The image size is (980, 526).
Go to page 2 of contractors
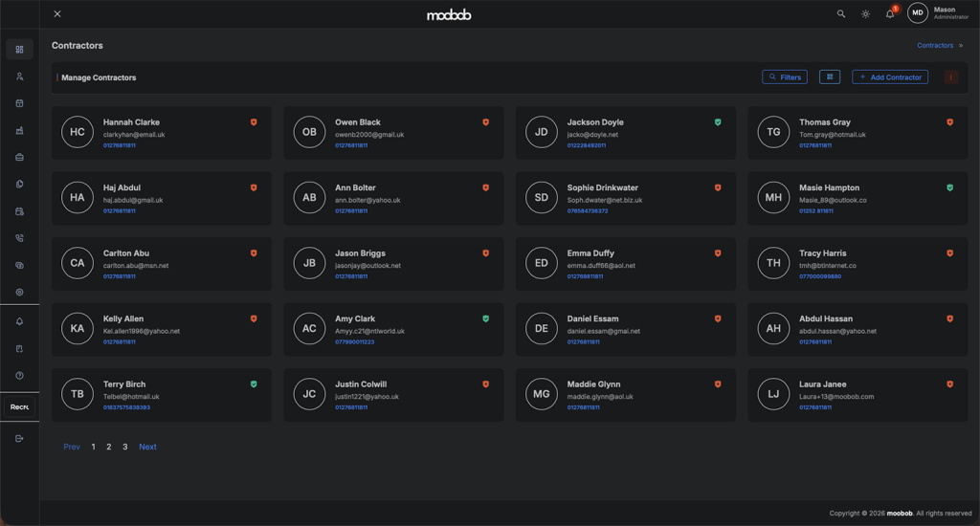tap(109, 447)
